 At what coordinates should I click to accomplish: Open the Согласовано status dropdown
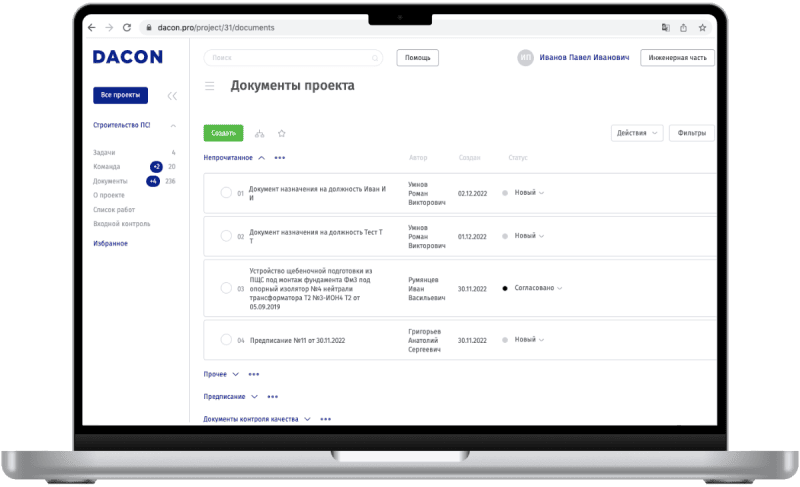[537, 288]
